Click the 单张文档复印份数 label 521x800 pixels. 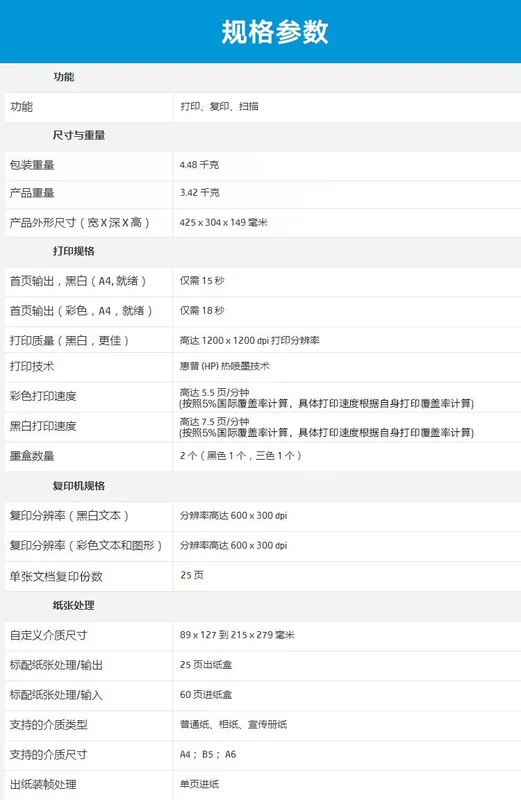click(56, 577)
